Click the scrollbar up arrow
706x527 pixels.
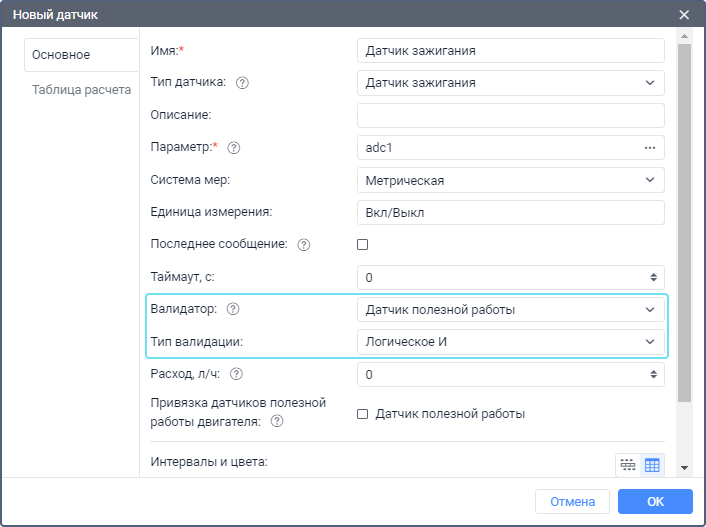pyautogui.click(x=684, y=36)
